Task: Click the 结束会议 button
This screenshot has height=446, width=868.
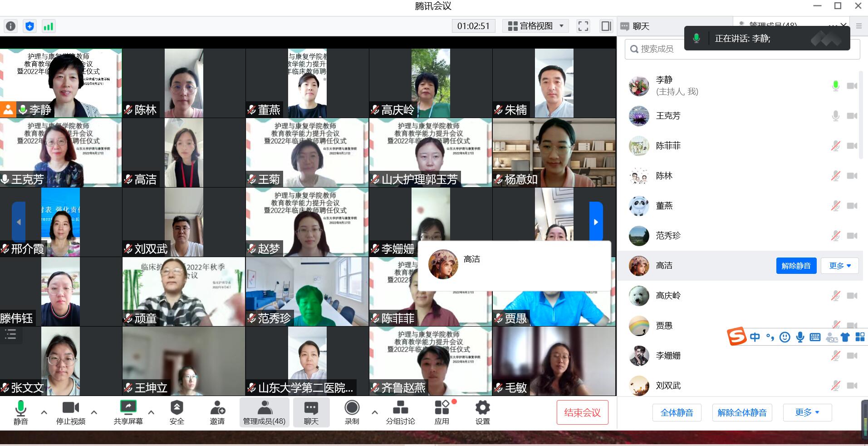Action: click(x=582, y=412)
